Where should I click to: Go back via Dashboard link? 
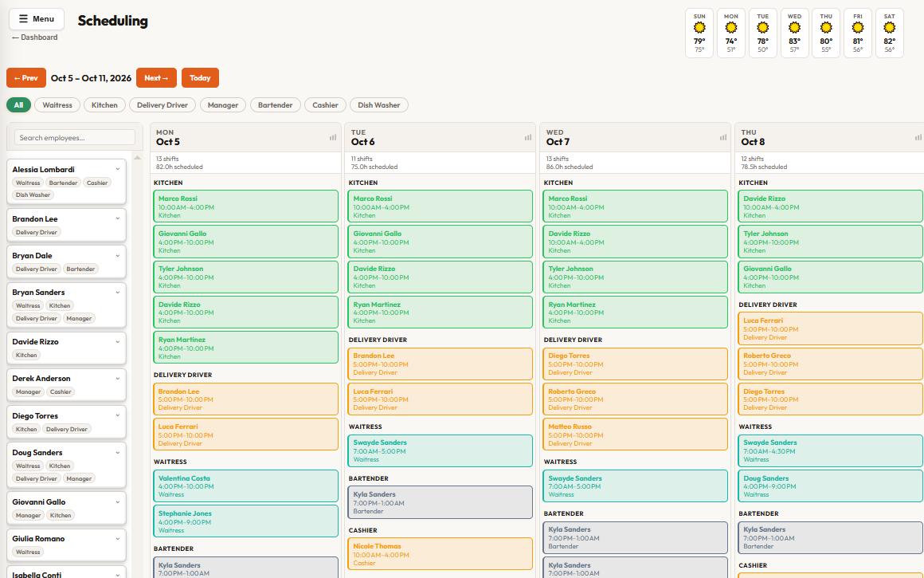coord(35,37)
